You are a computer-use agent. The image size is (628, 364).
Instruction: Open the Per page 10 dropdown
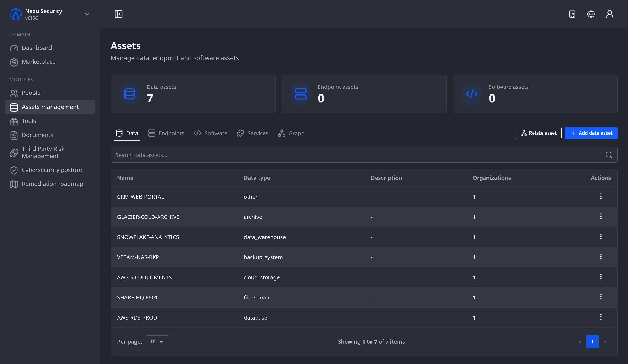pos(157,342)
